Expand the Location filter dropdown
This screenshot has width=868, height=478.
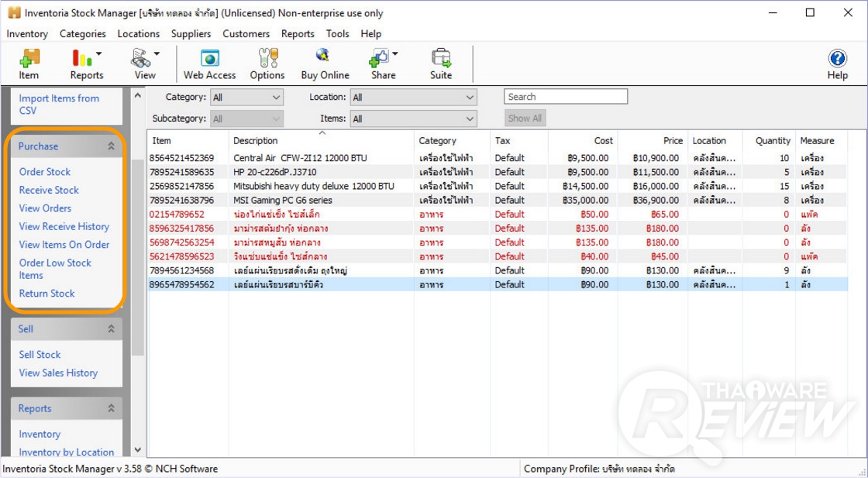click(x=413, y=98)
